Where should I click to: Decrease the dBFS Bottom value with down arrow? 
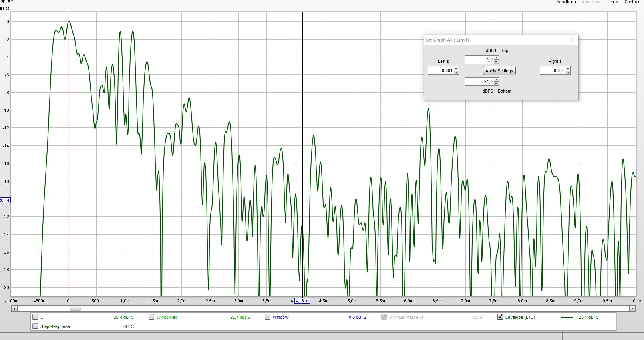pyautogui.click(x=496, y=84)
